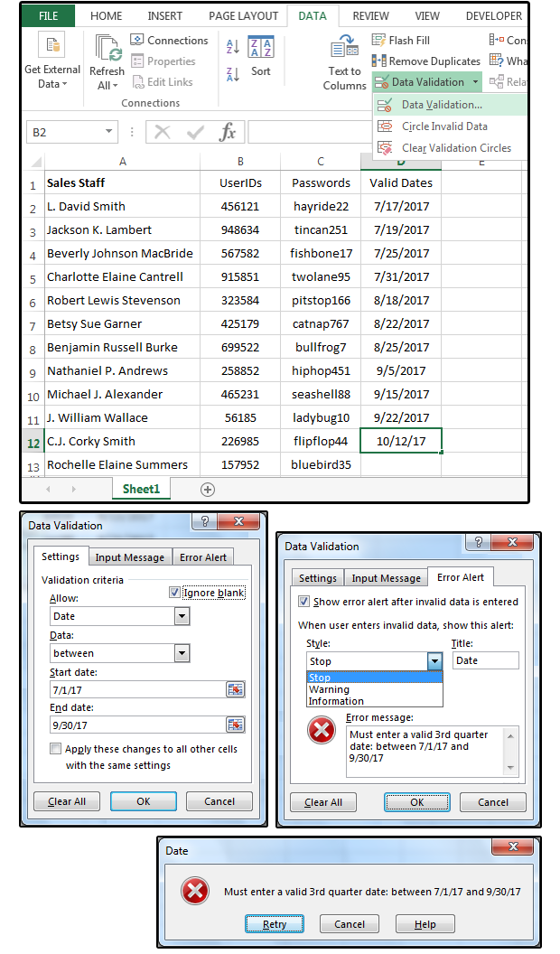Click Cancel in Date error popup
Screen dimensions: 560x954
350,923
